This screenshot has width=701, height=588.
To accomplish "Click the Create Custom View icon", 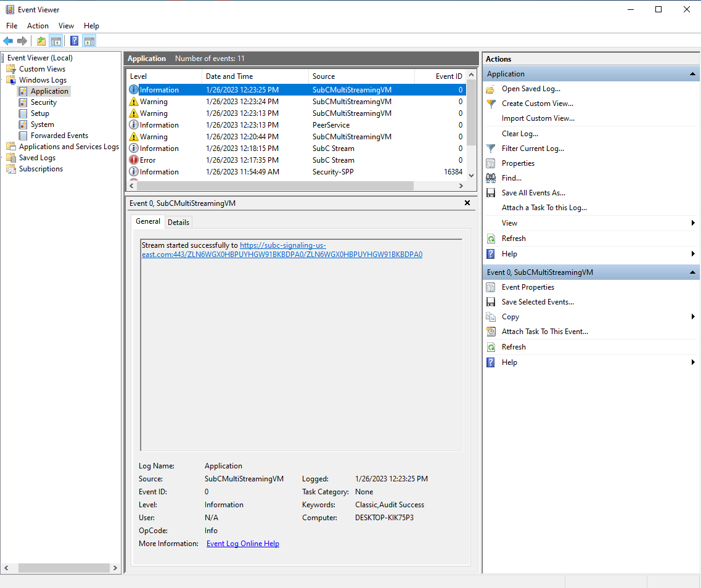I will pos(491,104).
